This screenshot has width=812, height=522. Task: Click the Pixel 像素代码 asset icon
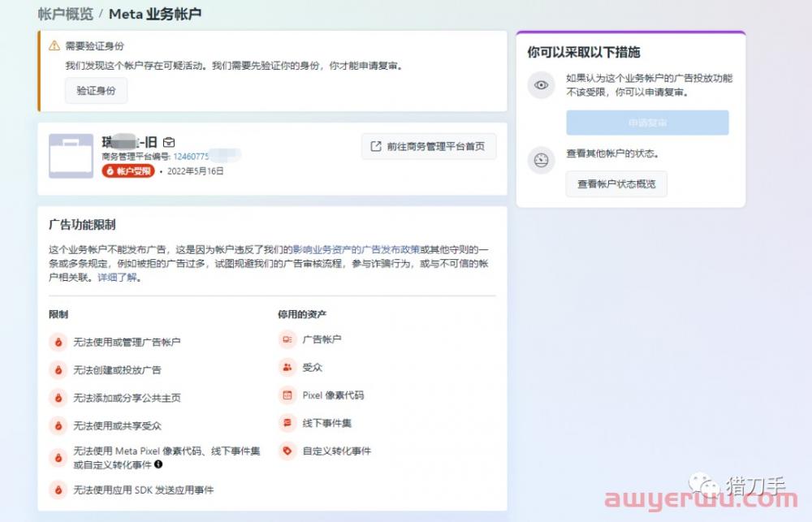pyautogui.click(x=287, y=395)
